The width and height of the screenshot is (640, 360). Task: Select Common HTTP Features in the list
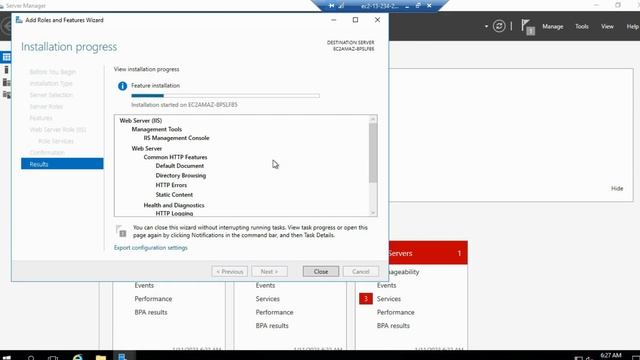[175, 157]
